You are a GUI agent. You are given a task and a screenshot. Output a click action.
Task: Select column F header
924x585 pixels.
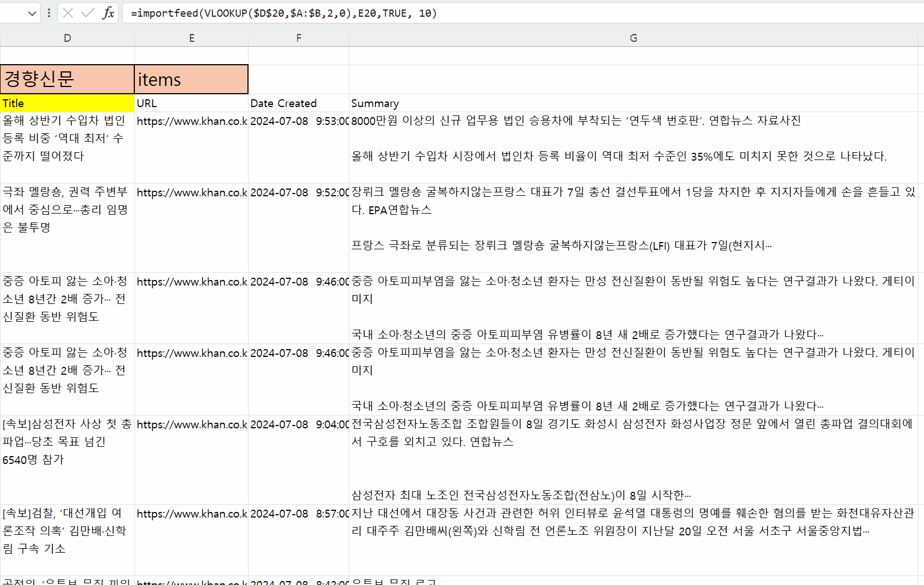[299, 38]
